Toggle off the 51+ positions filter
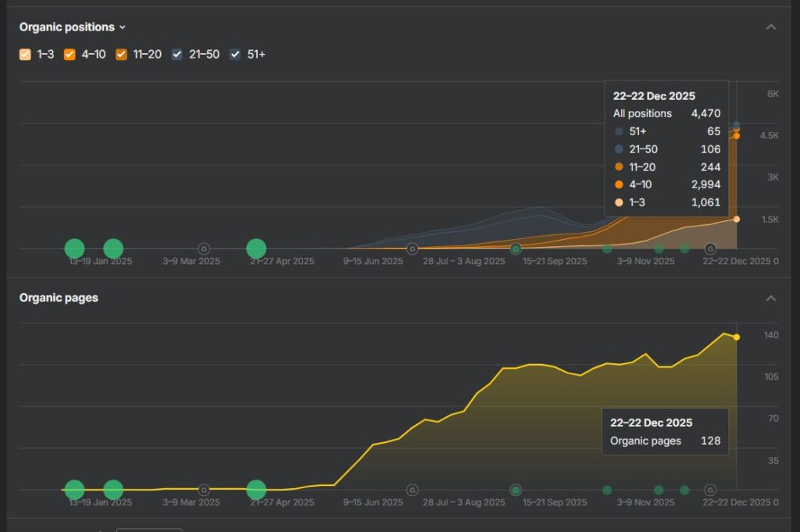 [x=234, y=54]
